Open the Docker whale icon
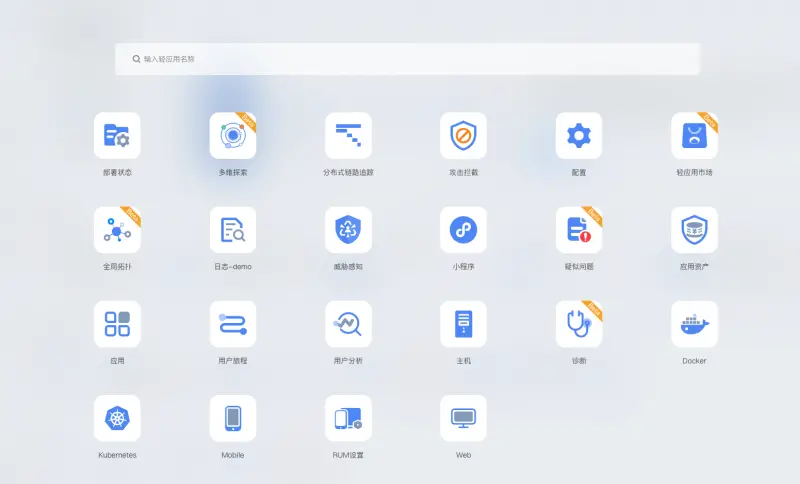Viewport: 800px width, 484px height. 694,324
